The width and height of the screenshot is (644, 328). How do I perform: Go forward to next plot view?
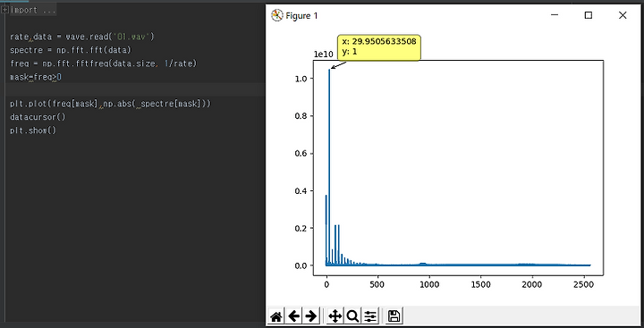click(311, 316)
